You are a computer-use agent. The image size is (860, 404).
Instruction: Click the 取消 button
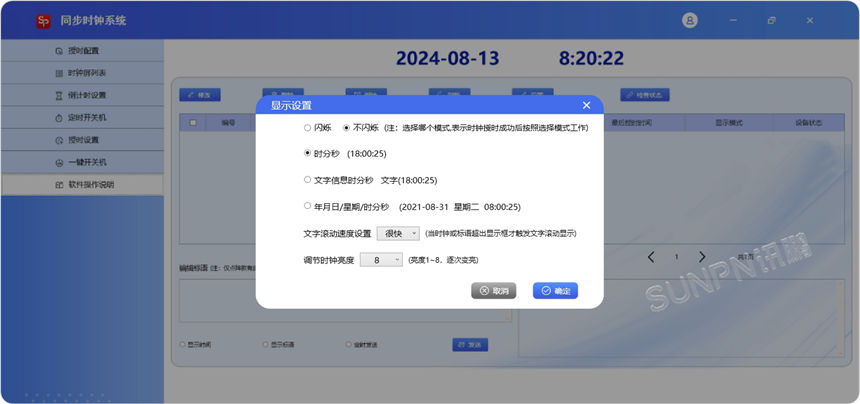494,291
